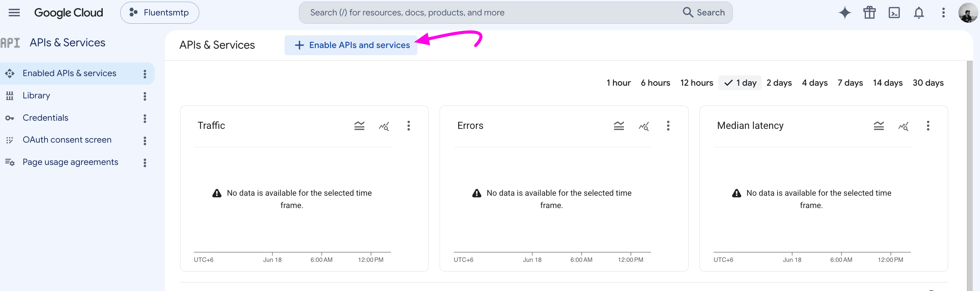Select the 14 days time range
The image size is (980, 291).
[x=888, y=83]
